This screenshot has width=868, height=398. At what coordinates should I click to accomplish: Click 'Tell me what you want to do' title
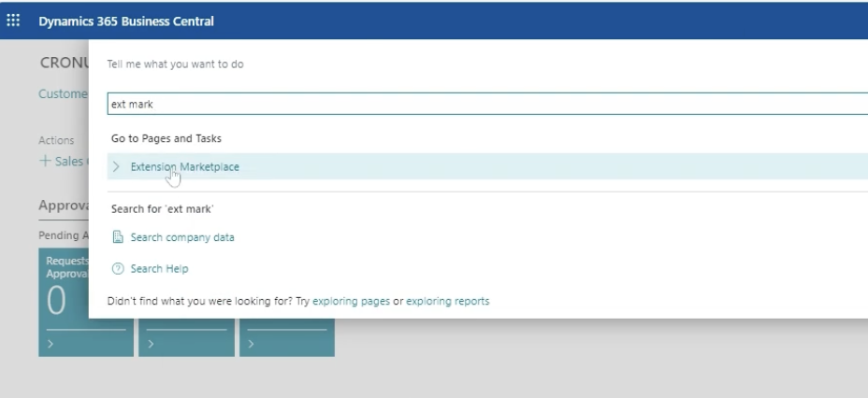[x=175, y=64]
